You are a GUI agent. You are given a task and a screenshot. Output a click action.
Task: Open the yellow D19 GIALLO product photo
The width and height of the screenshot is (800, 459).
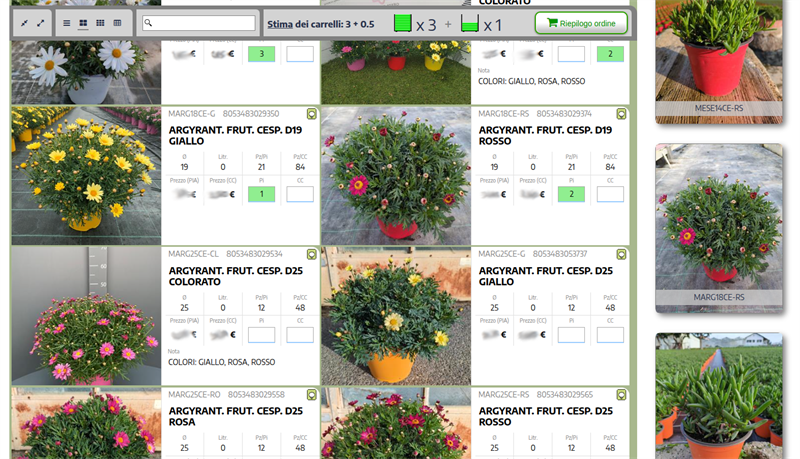(86, 175)
